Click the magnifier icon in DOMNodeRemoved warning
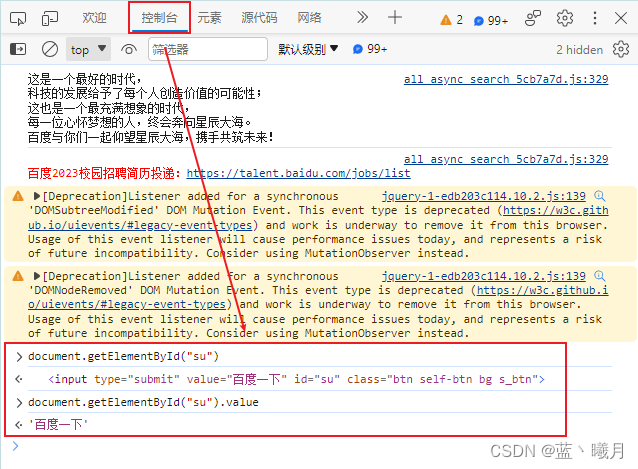638x469 pixels. [x=599, y=276]
